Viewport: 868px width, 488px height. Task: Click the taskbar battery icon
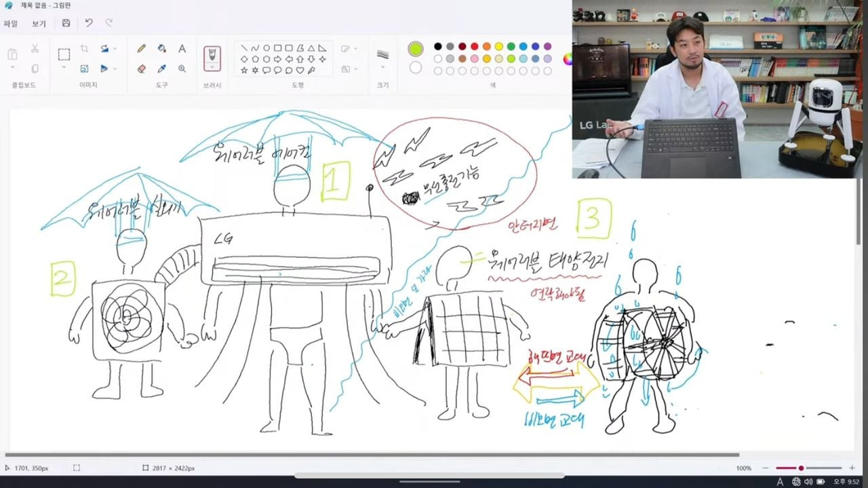click(821, 482)
